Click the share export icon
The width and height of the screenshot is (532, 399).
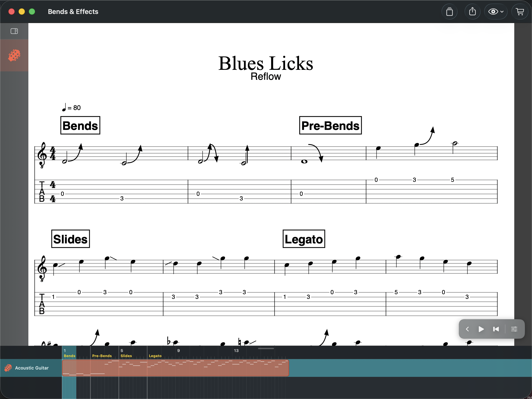[x=472, y=12]
